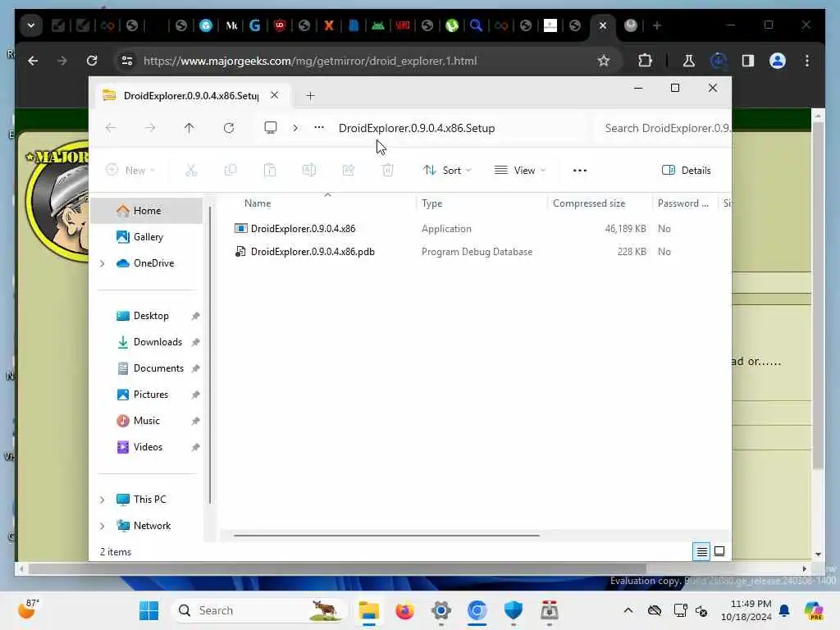840x630 pixels.
Task: Click the Delete trash icon in Explorer toolbar
Action: coord(388,171)
